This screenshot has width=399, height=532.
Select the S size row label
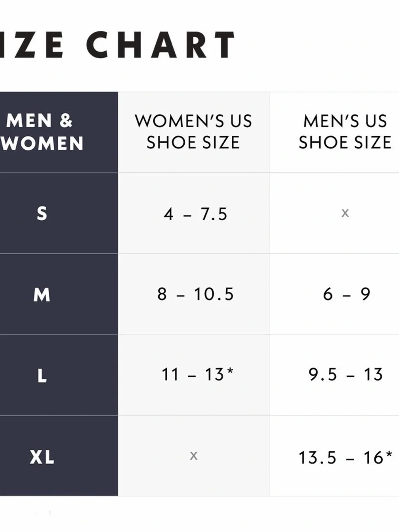point(42,214)
